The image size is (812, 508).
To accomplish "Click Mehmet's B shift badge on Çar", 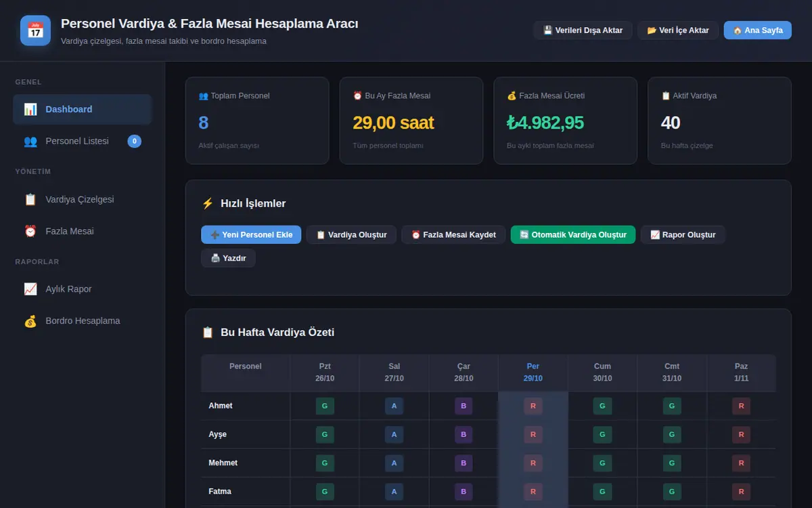I will 464,463.
